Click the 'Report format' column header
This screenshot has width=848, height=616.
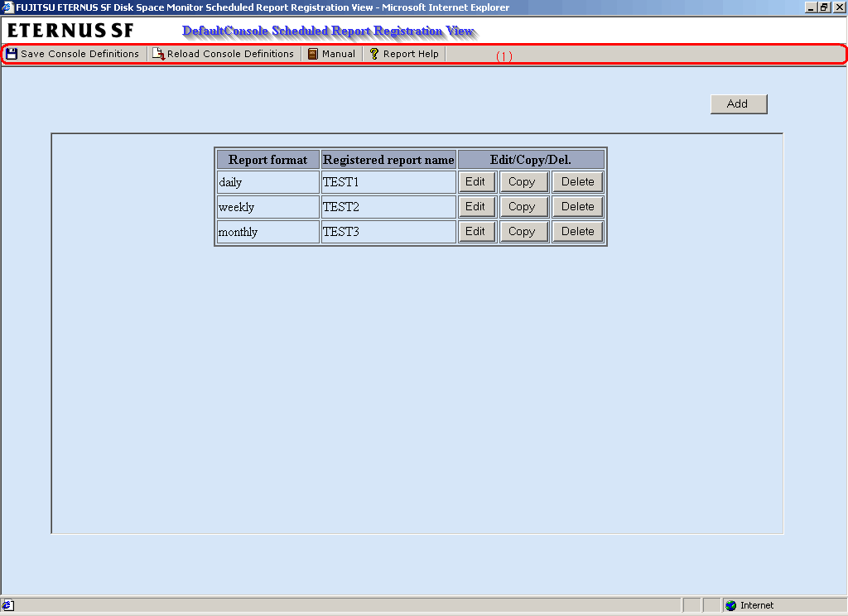click(268, 160)
